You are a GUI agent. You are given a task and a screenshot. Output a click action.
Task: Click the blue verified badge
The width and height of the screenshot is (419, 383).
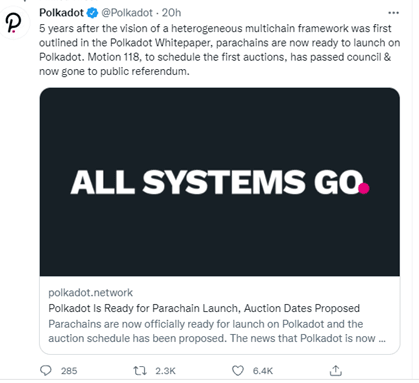(x=92, y=13)
